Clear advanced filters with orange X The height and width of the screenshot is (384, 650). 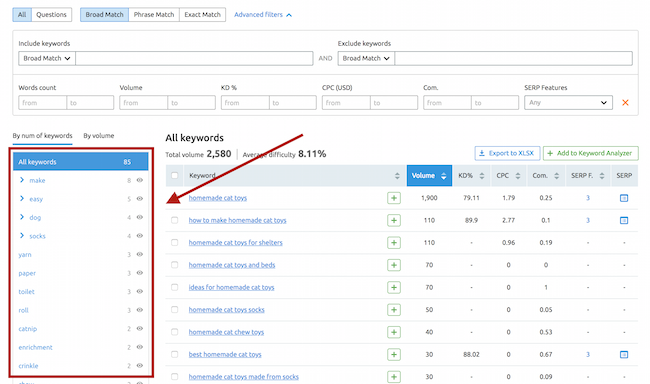[x=625, y=102]
